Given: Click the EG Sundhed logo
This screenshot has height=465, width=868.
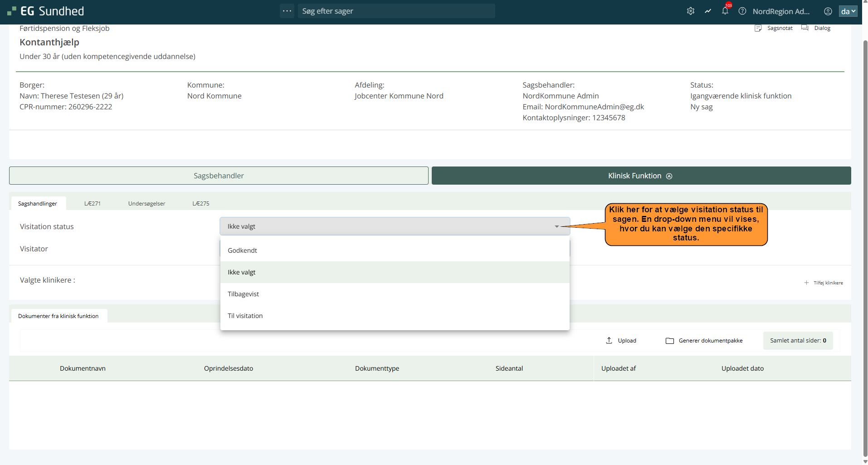Looking at the screenshot, I should click(x=46, y=11).
